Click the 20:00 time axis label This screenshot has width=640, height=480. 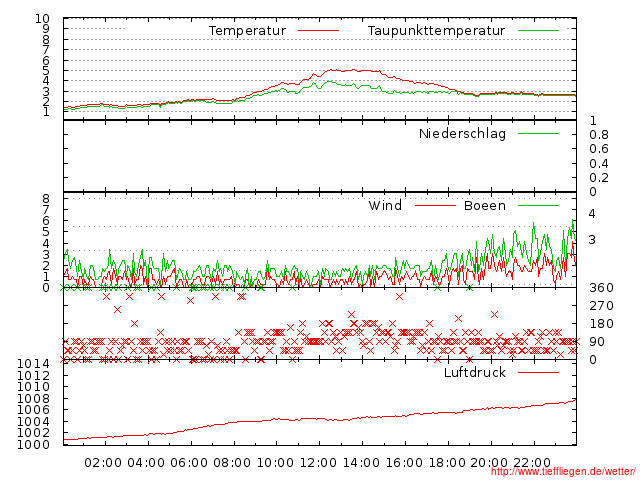click(489, 463)
